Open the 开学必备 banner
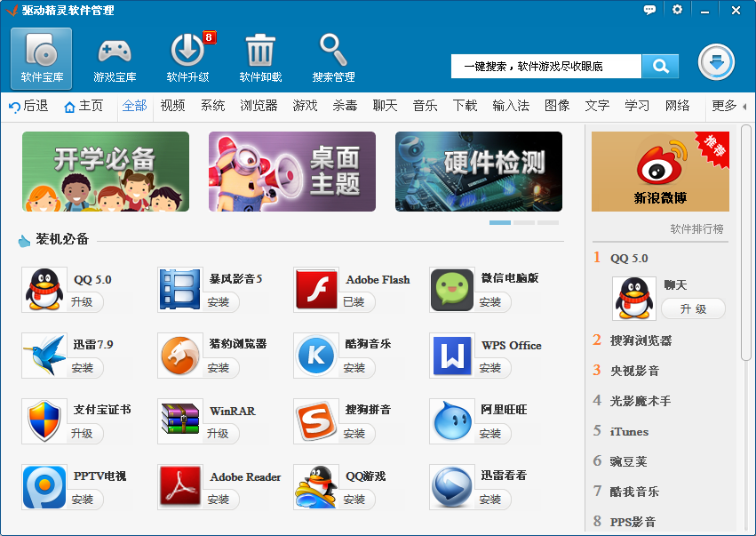The image size is (756, 536). coord(106,172)
